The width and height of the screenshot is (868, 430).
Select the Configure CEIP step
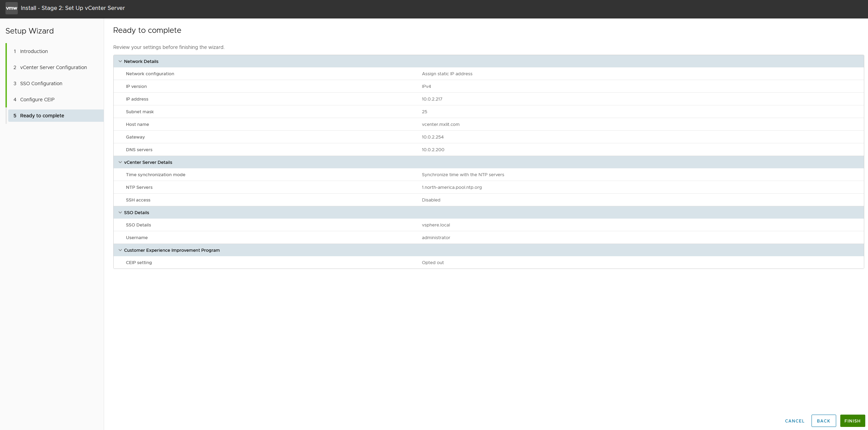tap(37, 100)
